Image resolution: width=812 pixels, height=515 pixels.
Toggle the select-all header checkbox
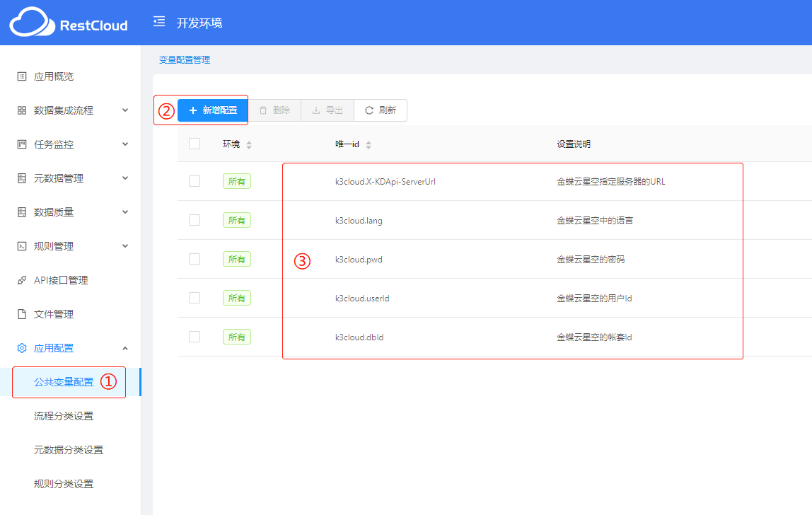point(195,144)
